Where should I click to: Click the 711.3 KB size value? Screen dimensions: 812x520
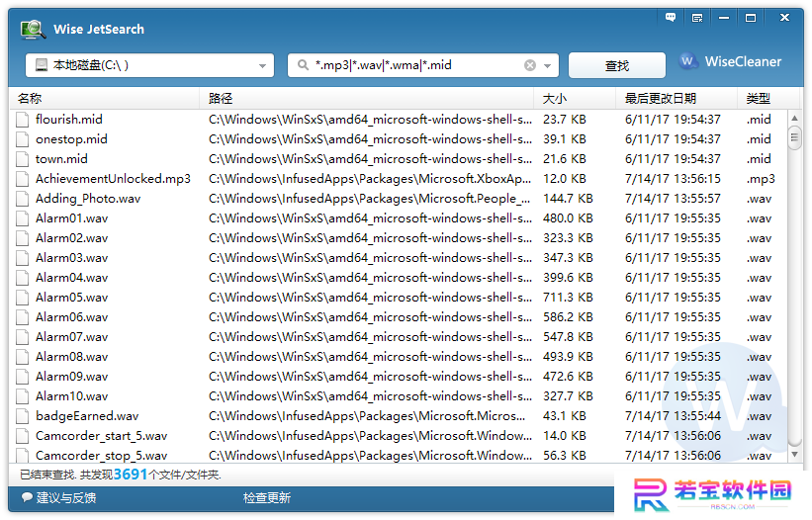[568, 298]
